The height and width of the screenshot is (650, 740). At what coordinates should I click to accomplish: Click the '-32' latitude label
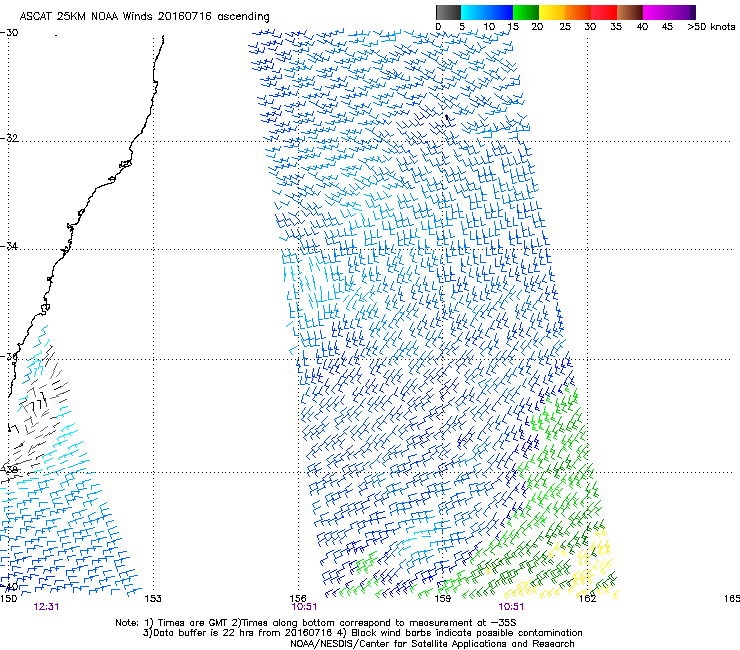pos(9,138)
